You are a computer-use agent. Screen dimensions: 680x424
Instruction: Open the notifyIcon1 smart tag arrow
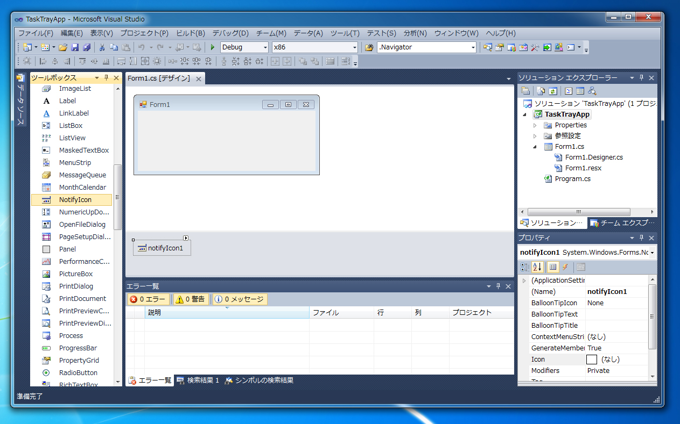point(186,238)
